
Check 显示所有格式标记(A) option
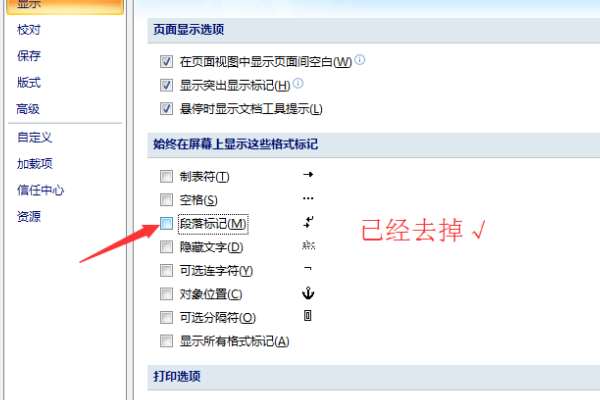166,341
